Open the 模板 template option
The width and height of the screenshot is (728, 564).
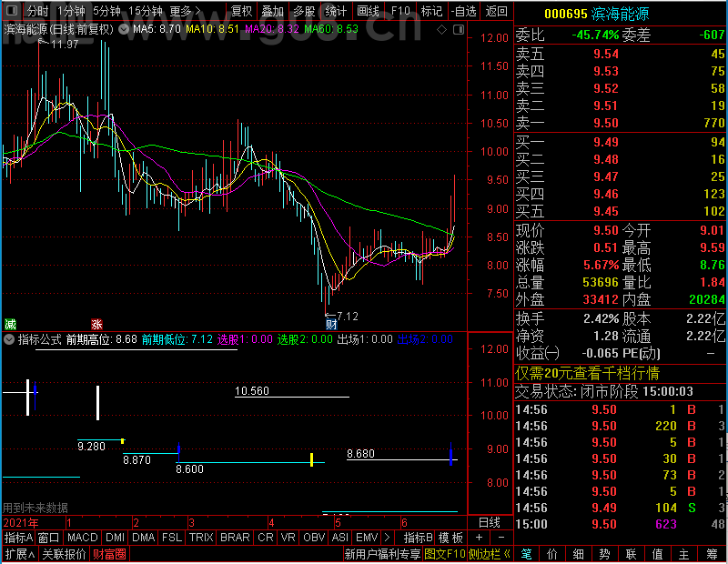click(450, 538)
